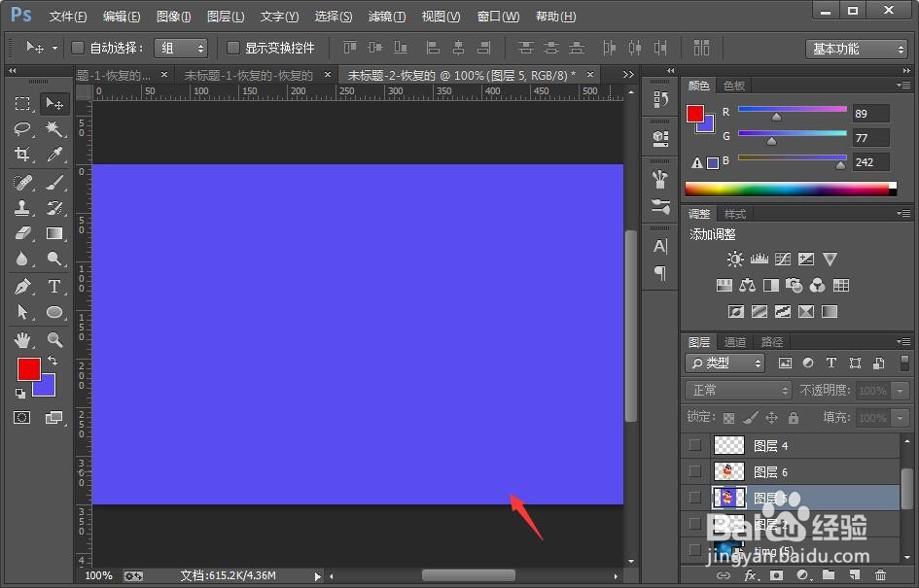Open the 不透明度 value dropdown arrow
919x588 pixels.
tap(900, 391)
